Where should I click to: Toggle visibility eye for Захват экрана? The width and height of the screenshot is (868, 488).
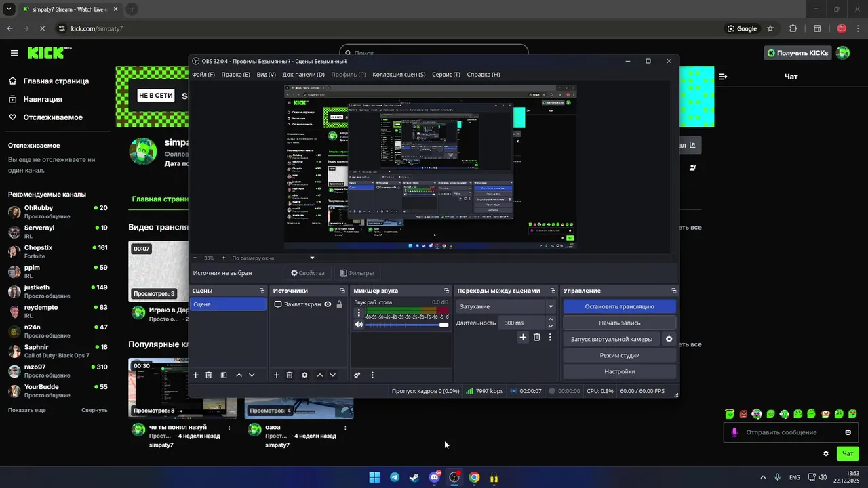(x=328, y=304)
